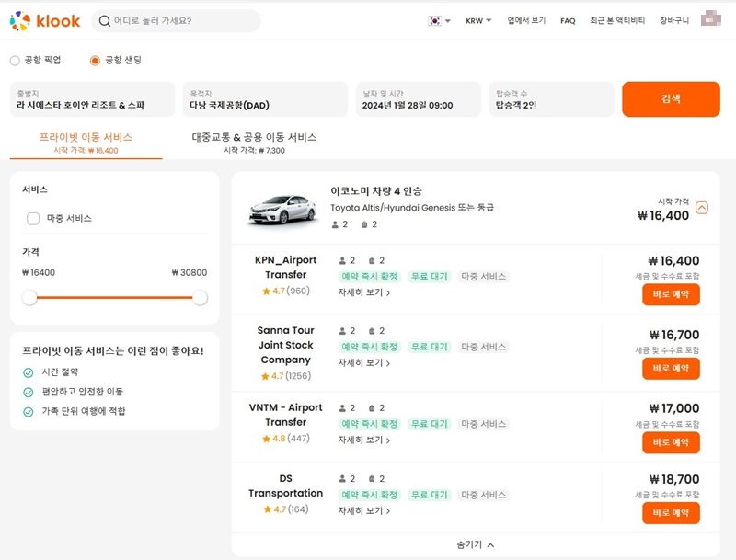Screen dimensions: 736x560
Task: Enable the 마중 서비스 checkbox
Action: [33, 219]
